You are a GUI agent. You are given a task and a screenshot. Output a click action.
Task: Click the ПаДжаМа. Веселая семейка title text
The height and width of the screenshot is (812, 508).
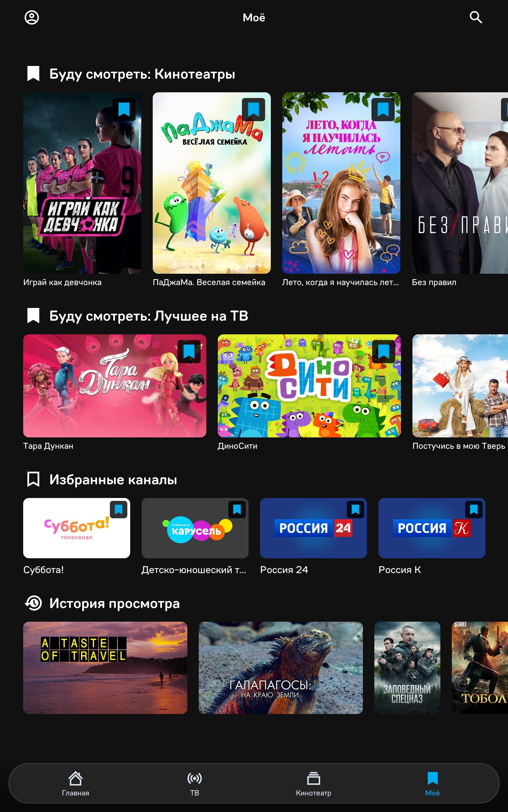click(x=209, y=283)
